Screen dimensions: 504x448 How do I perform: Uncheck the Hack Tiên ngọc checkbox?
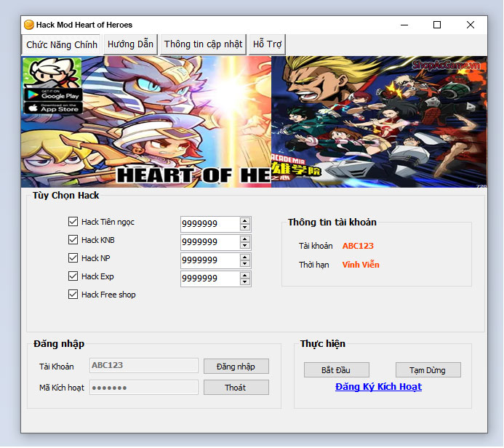point(73,222)
